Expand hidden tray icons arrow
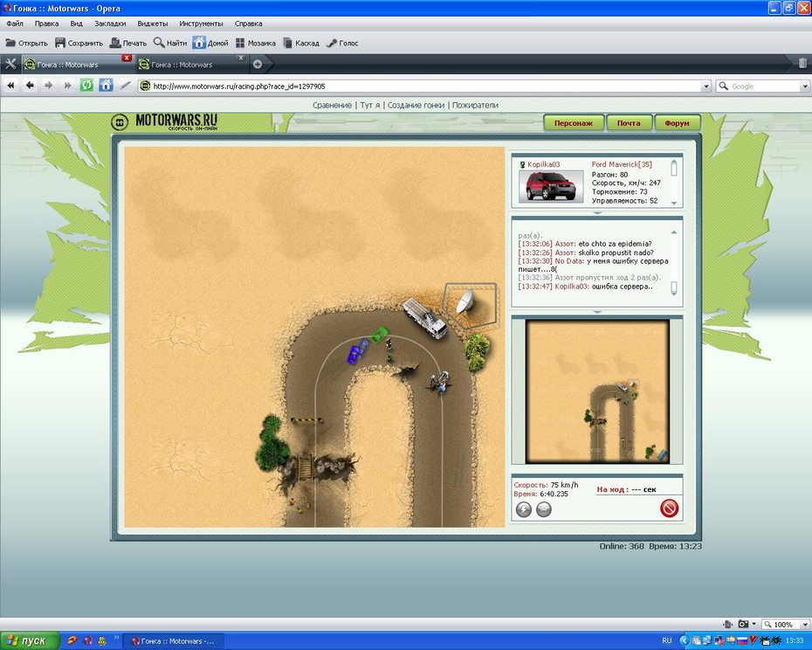This screenshot has height=650, width=812. pyautogui.click(x=685, y=640)
